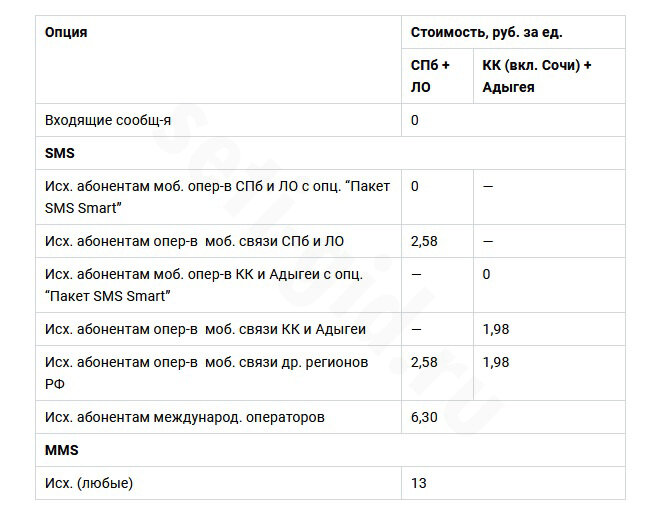
Task: Select the 'Входящие сообщ-я' row label
Action: coord(108,120)
